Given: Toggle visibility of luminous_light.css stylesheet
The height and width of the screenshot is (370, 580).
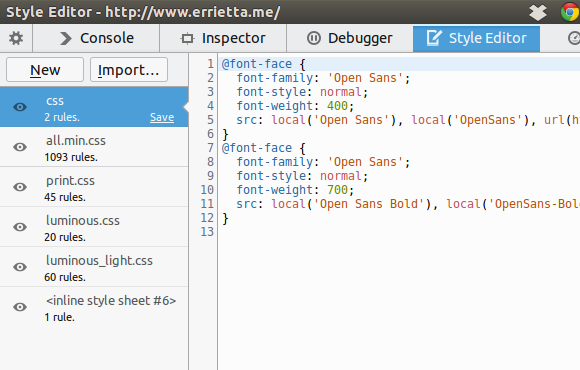Looking at the screenshot, I should [20, 267].
